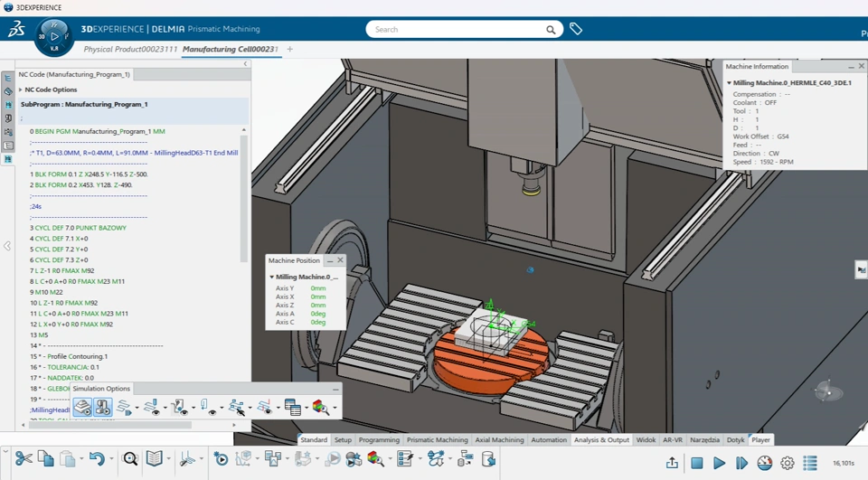
Task: Add a new tab with plus button
Action: tap(289, 50)
